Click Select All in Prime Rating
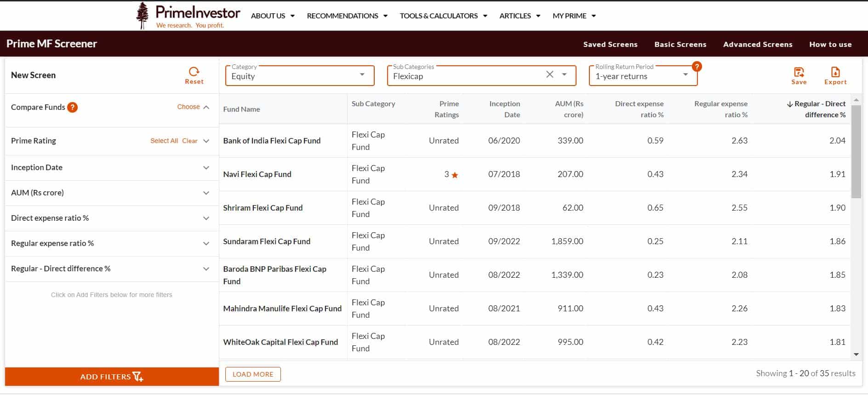Screen dimensions: 868x395 tap(164, 141)
